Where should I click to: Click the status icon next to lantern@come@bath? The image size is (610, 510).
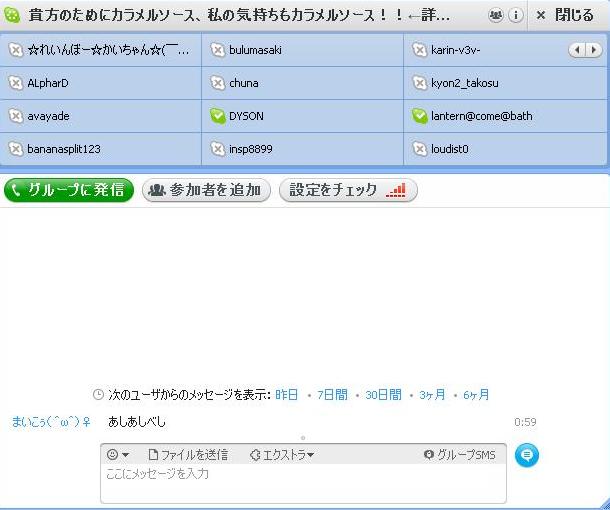click(420, 116)
